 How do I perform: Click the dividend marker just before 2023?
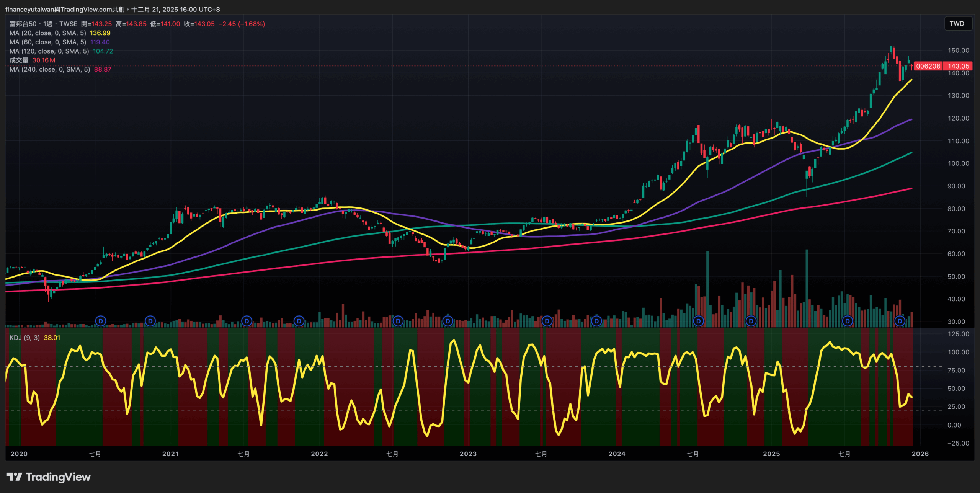point(448,321)
